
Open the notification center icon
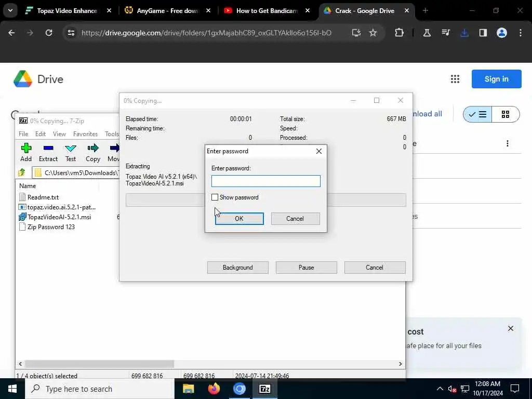515,389
